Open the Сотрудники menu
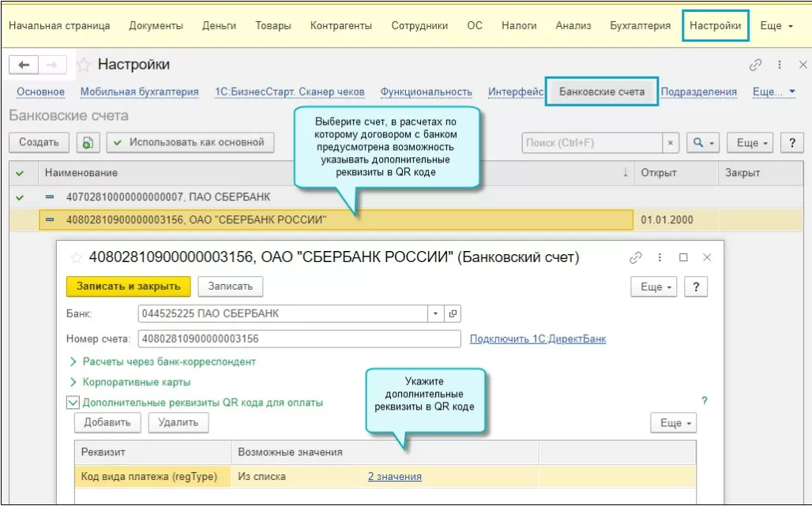Image resolution: width=812 pixels, height=506 pixels. coord(419,25)
